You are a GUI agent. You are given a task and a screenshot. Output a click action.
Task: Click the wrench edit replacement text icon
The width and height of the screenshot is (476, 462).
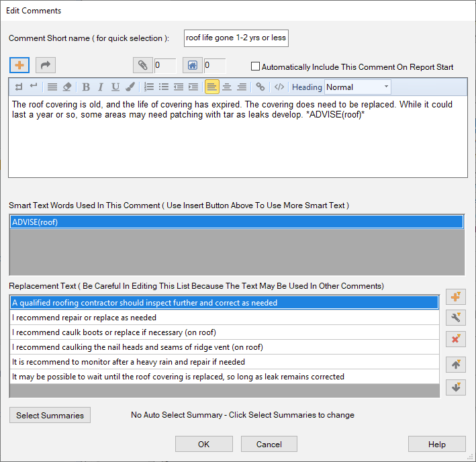click(456, 318)
